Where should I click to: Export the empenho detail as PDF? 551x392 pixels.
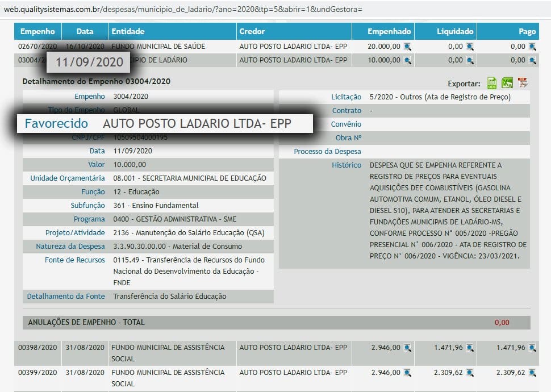523,84
